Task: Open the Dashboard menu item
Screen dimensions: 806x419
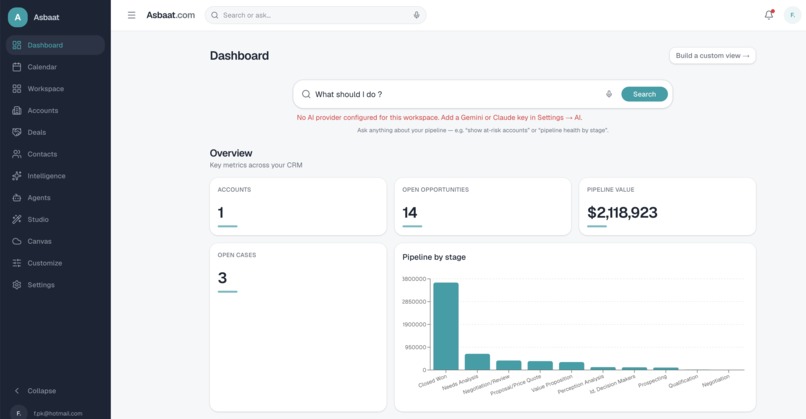Action: pos(56,45)
